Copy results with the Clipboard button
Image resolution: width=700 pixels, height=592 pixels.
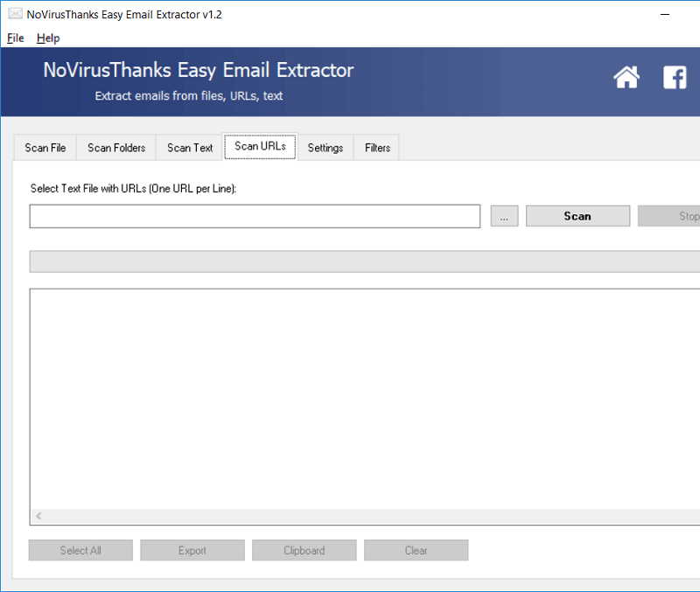pyautogui.click(x=304, y=551)
